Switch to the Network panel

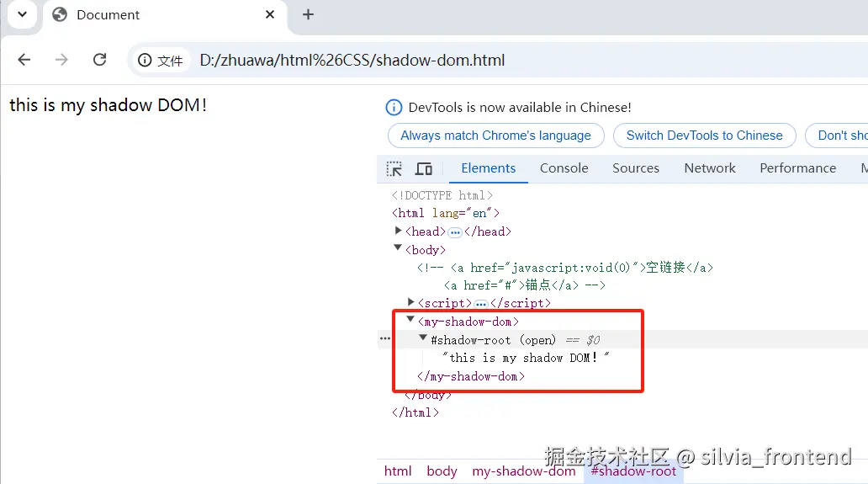pyautogui.click(x=710, y=168)
